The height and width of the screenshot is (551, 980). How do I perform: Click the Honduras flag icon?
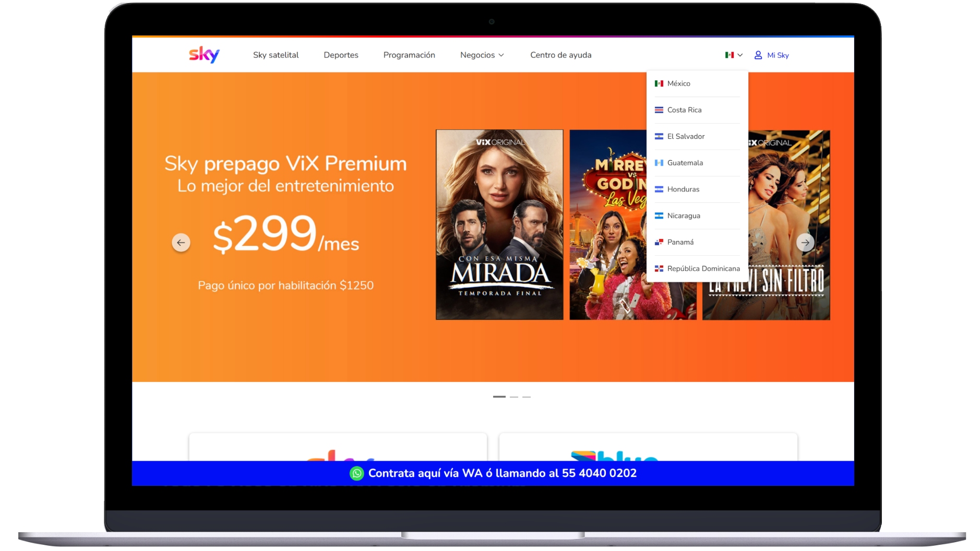coord(659,189)
